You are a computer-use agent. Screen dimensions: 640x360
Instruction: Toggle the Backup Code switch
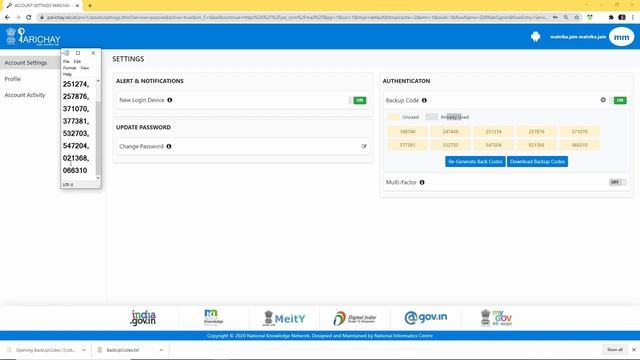pyautogui.click(x=618, y=100)
